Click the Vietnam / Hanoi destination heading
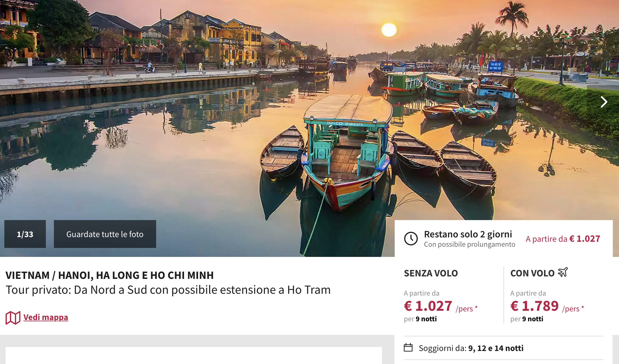This screenshot has height=364, width=619. pos(110,275)
